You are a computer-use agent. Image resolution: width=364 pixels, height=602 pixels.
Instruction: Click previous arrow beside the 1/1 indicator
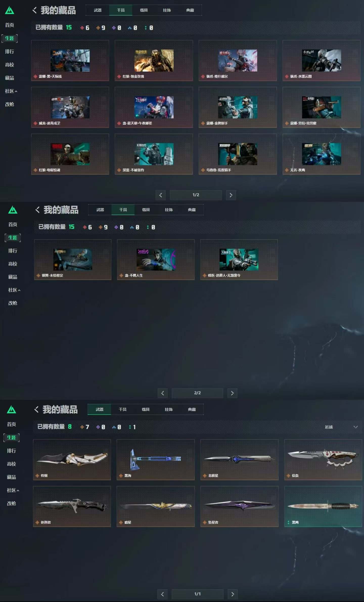point(162,594)
